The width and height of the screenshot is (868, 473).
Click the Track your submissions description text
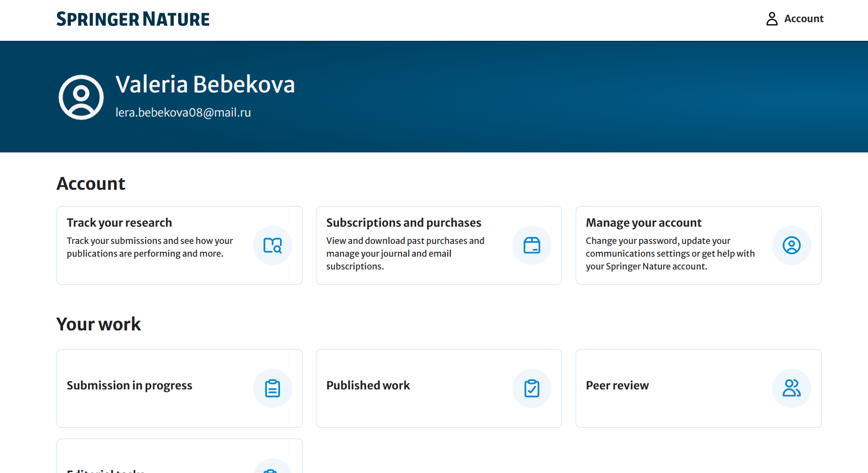[150, 247]
